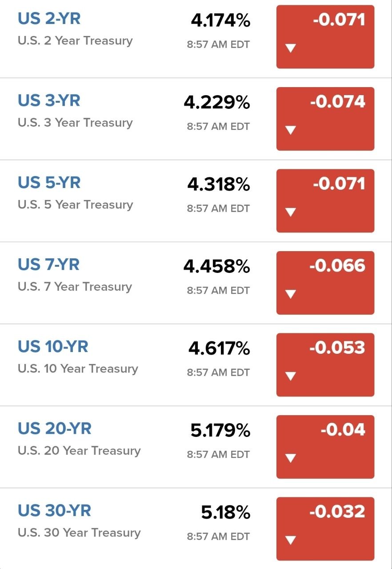Open the US 7-YR quote page
This screenshot has width=392, height=569.
[48, 264]
